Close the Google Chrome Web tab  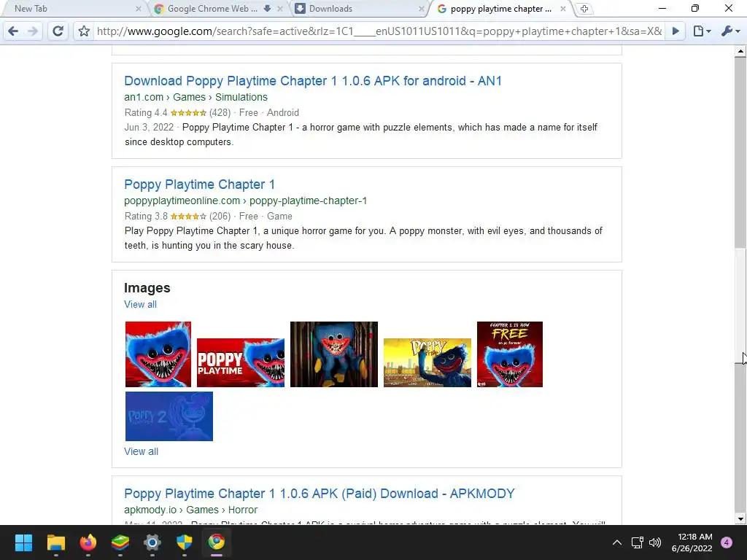(x=280, y=9)
